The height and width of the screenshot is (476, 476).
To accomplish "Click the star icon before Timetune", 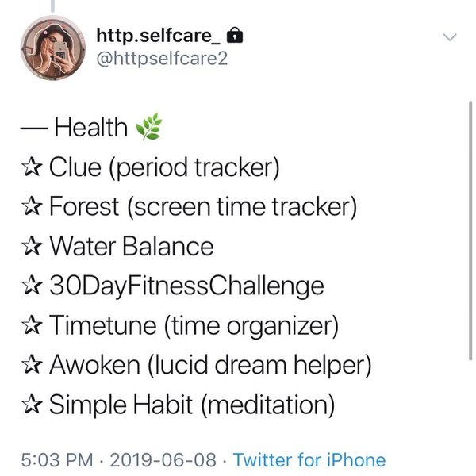I will [30, 326].
